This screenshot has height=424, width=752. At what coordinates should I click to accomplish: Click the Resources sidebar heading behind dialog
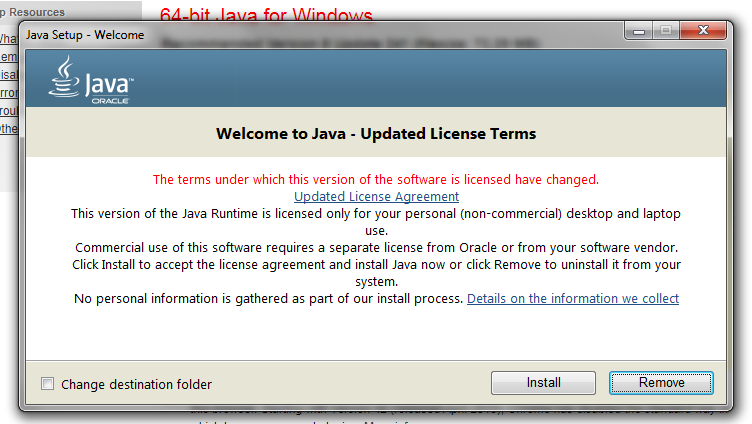pyautogui.click(x=36, y=12)
